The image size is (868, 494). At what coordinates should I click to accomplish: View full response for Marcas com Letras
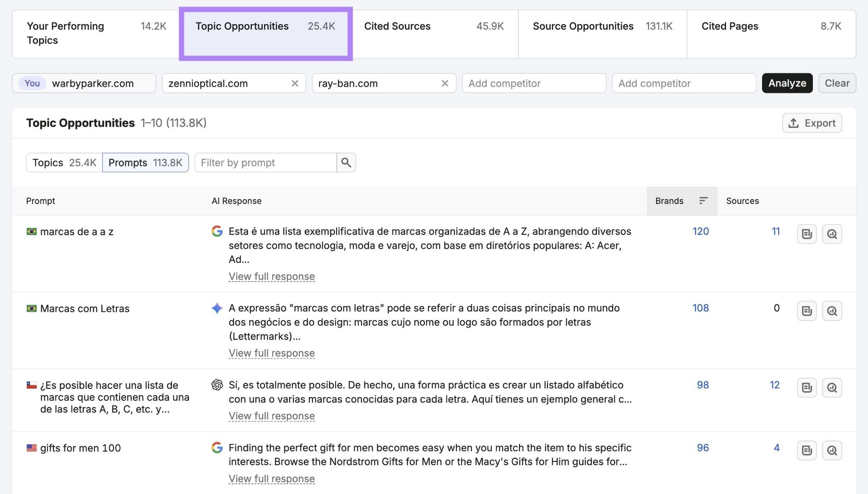click(x=272, y=353)
